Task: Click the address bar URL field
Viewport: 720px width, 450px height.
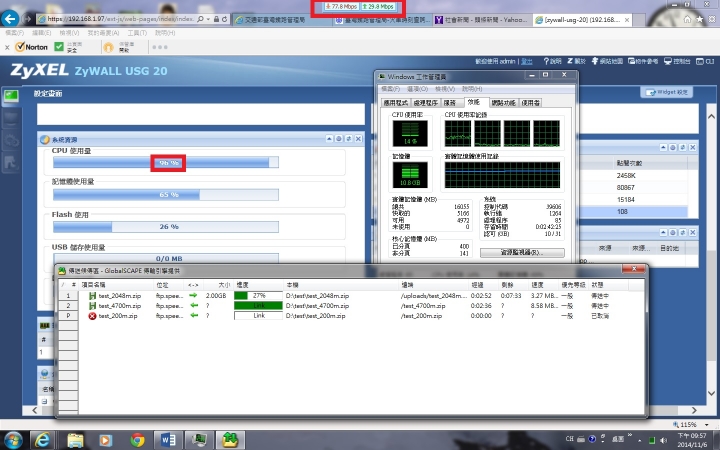Action: 120,19
